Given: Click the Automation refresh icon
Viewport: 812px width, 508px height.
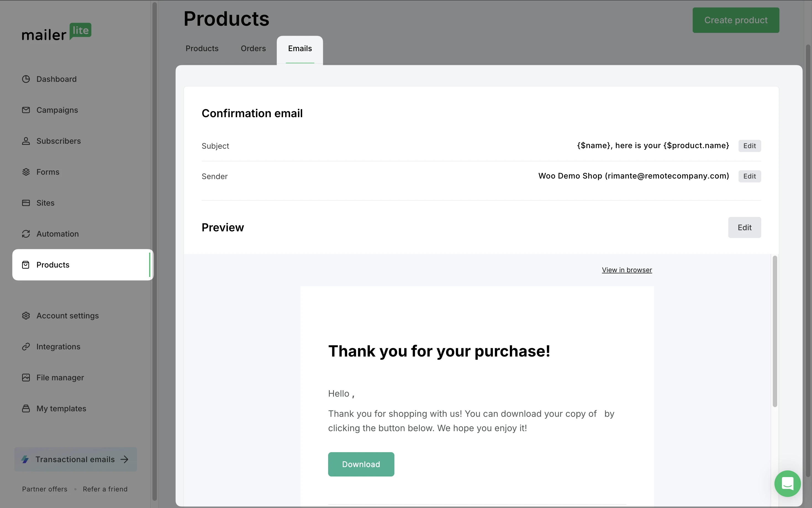Looking at the screenshot, I should tap(26, 234).
